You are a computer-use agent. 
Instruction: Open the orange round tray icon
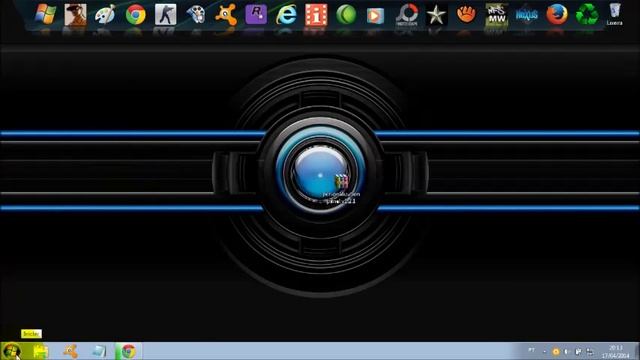coord(556,351)
